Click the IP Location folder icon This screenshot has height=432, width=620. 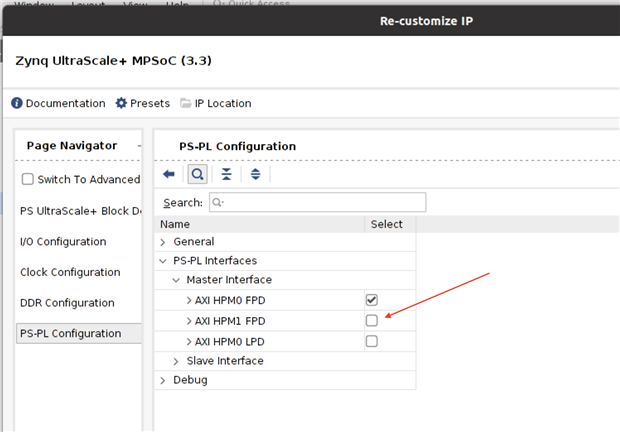tap(186, 103)
